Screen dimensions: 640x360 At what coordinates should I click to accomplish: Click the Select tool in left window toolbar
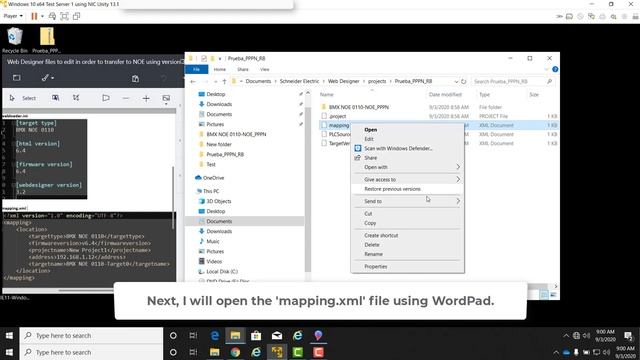(23, 98)
